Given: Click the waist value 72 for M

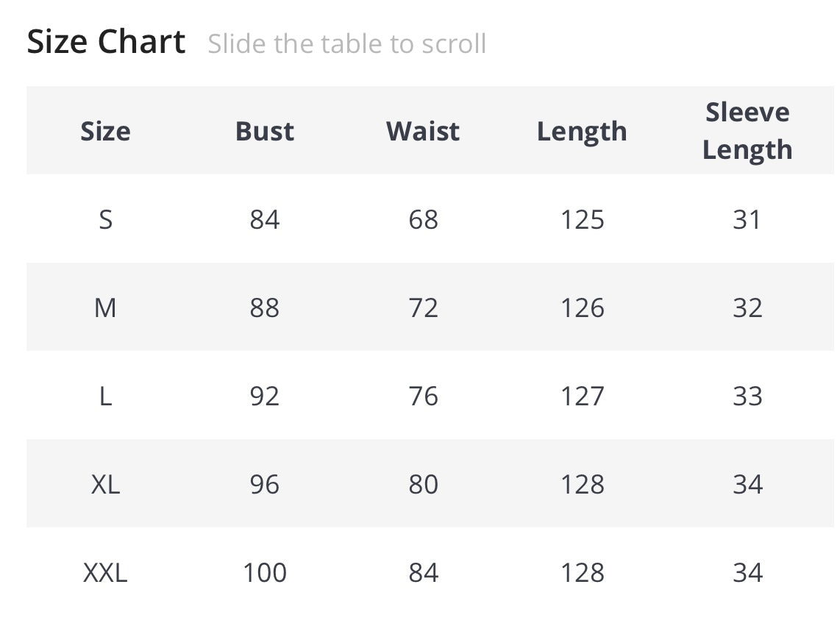Looking at the screenshot, I should (x=423, y=307).
